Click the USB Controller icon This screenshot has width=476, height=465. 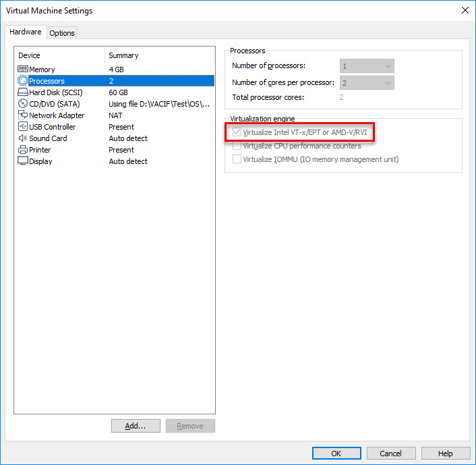click(x=23, y=126)
